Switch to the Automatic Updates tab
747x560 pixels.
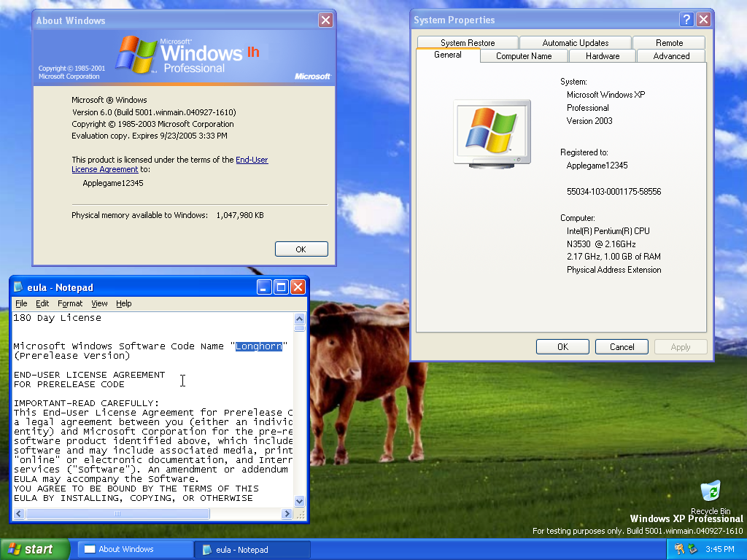576,42
